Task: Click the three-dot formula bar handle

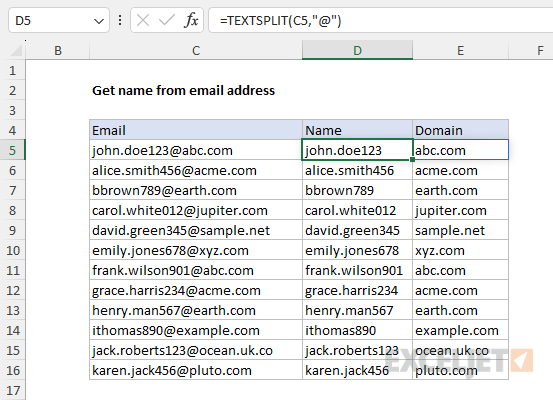Action: pyautogui.click(x=120, y=20)
